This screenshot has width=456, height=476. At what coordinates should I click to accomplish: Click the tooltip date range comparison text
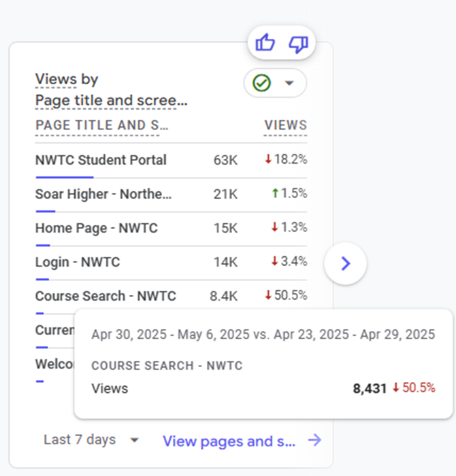click(x=263, y=335)
